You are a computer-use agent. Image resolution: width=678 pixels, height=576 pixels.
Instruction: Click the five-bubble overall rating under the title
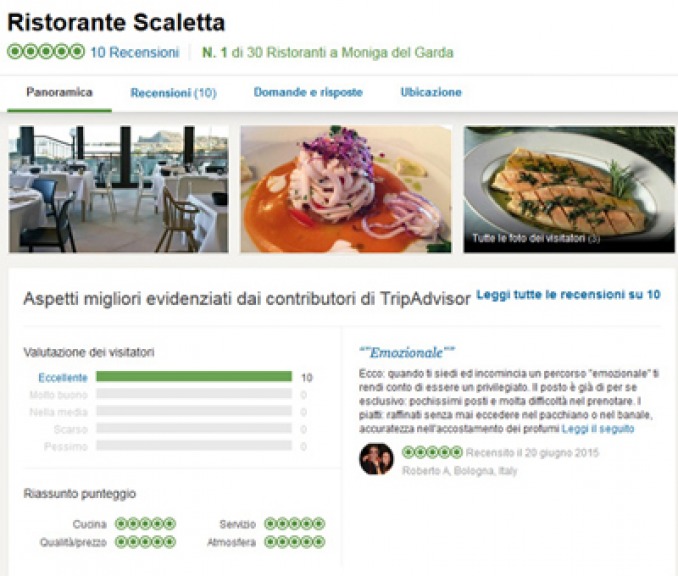click(46, 52)
